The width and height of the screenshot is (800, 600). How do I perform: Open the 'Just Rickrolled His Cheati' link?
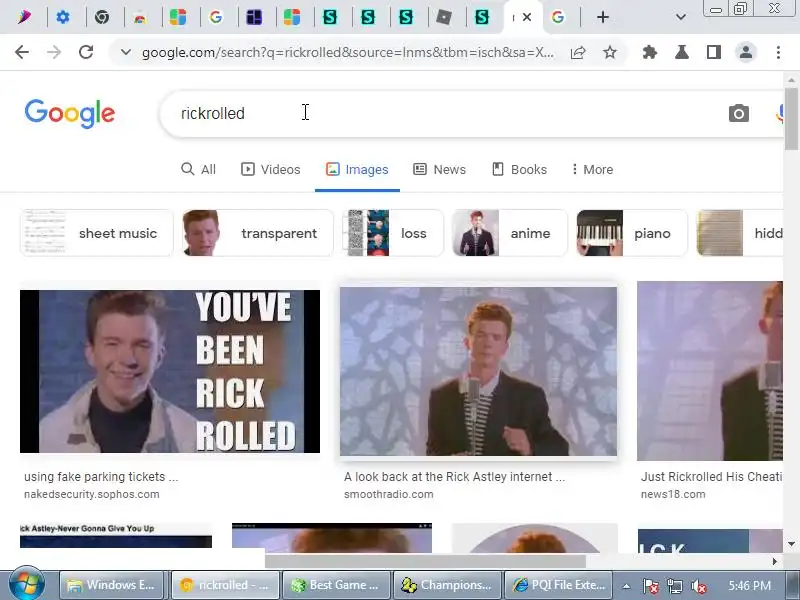click(712, 477)
